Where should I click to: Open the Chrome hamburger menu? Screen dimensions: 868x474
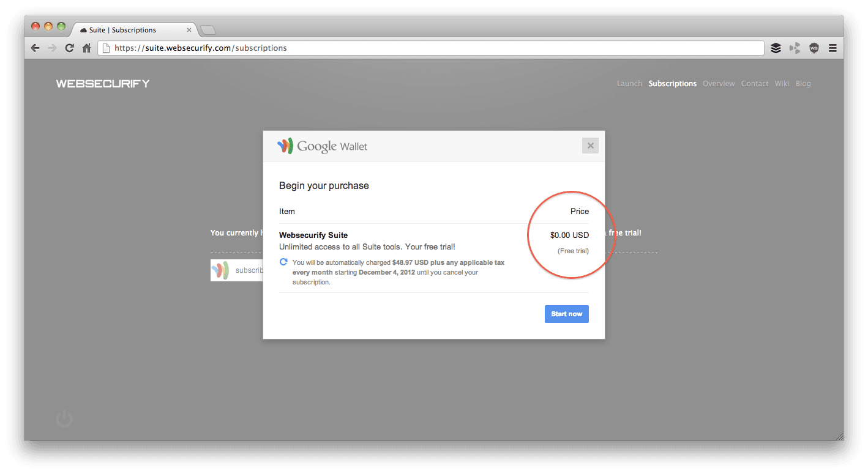pyautogui.click(x=832, y=48)
